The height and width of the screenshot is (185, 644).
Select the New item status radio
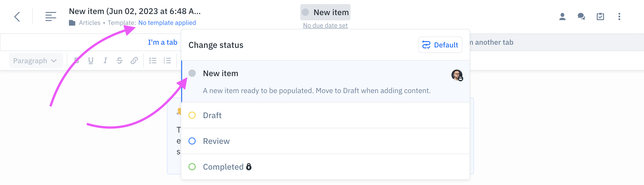(193, 73)
